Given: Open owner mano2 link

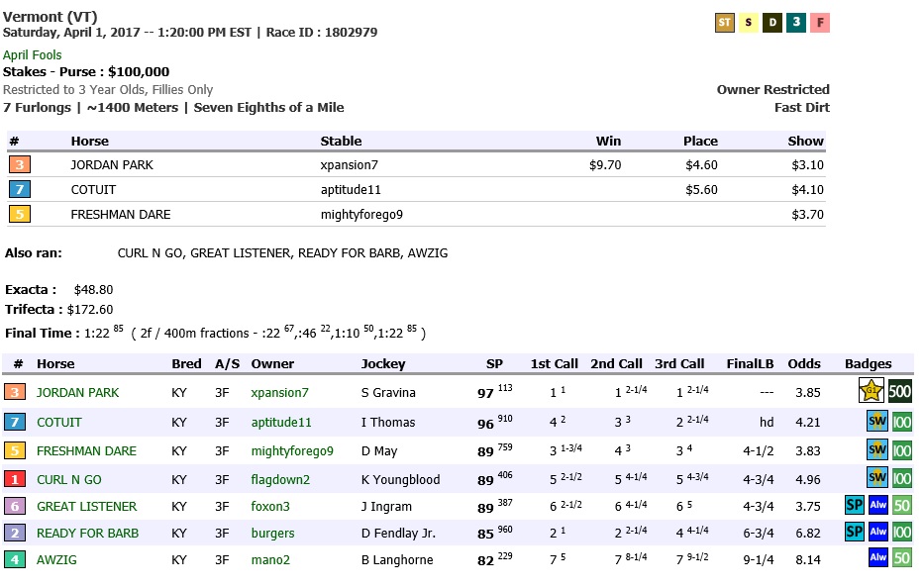Looking at the screenshot, I should [x=270, y=559].
